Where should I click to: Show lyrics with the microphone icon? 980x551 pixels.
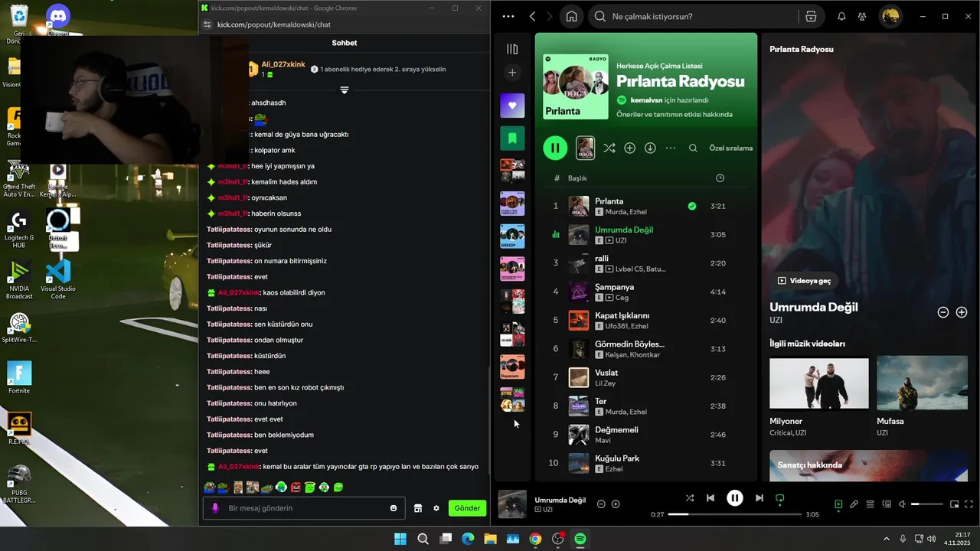click(854, 504)
